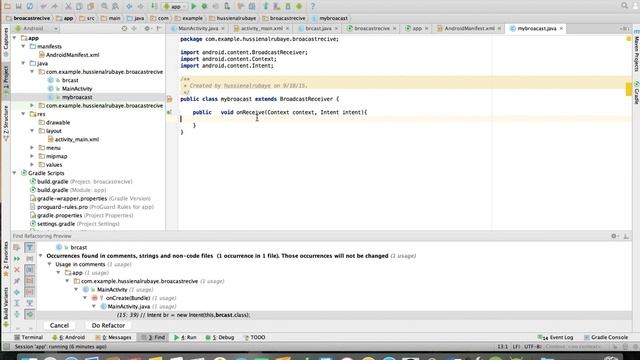Open the Build Variants side panel tab
This screenshot has height=360, width=640.
6,306
